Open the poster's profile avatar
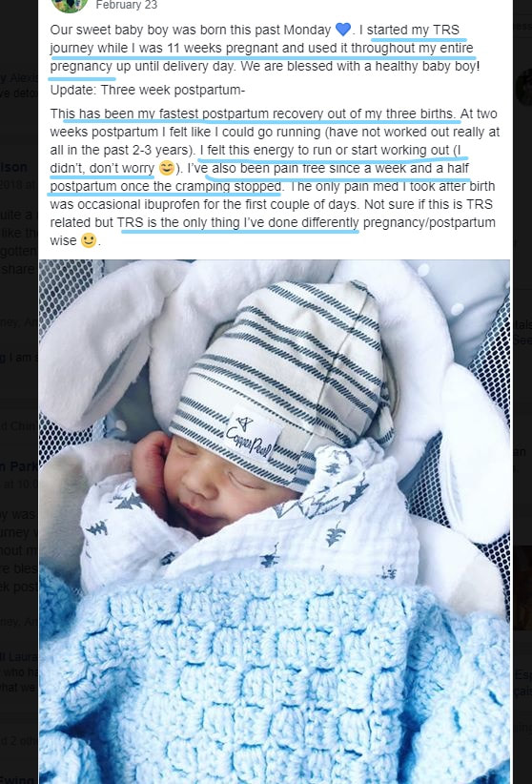The height and width of the screenshot is (784, 532). click(x=70, y=5)
